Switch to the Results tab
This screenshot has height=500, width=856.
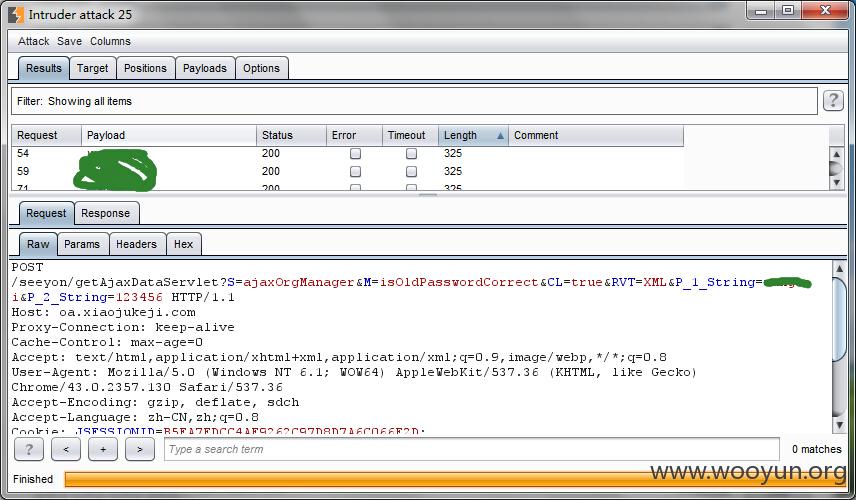point(44,68)
